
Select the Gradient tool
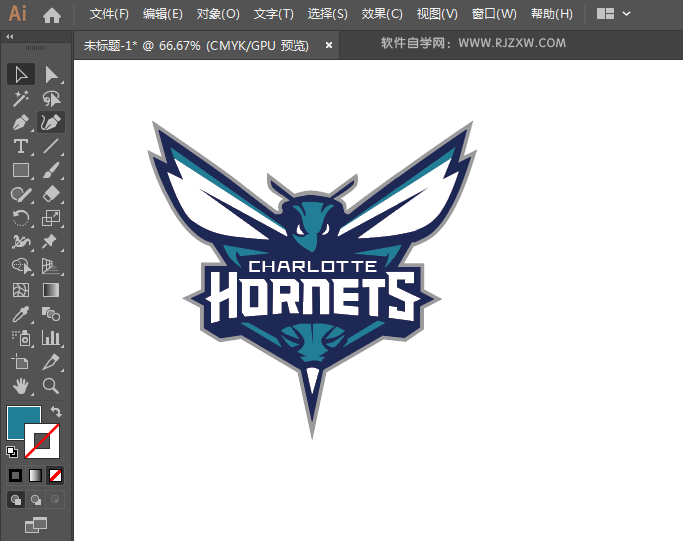[51, 290]
